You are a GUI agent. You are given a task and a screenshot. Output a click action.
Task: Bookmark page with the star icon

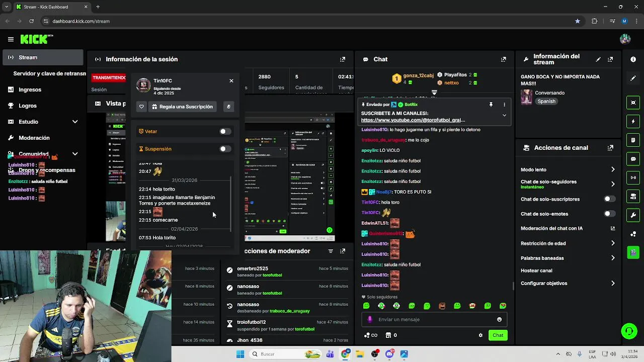578,21
